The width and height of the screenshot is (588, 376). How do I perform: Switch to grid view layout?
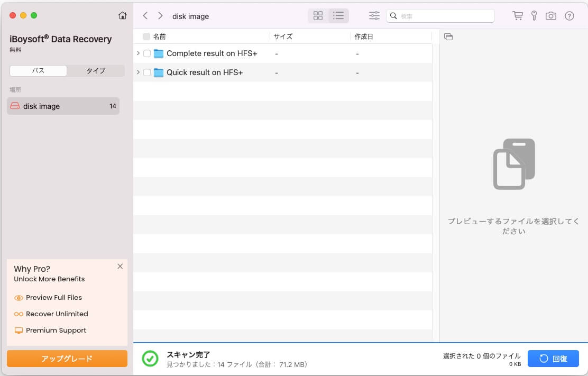318,16
